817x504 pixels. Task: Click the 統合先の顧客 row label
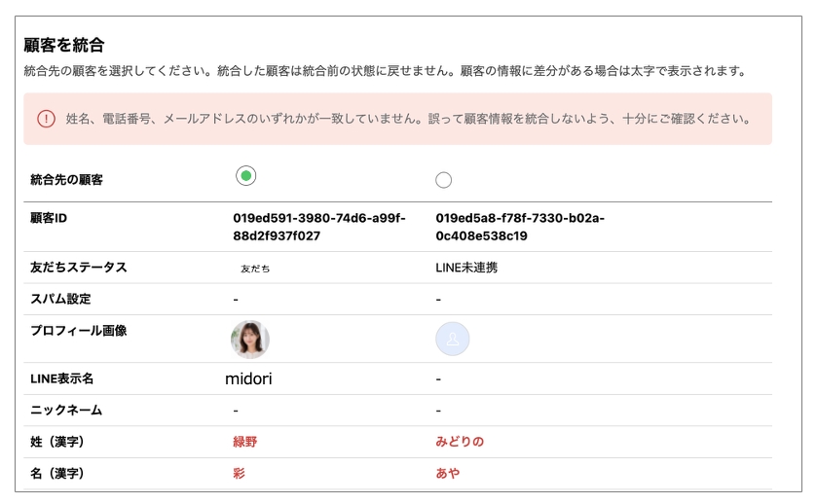[66, 180]
